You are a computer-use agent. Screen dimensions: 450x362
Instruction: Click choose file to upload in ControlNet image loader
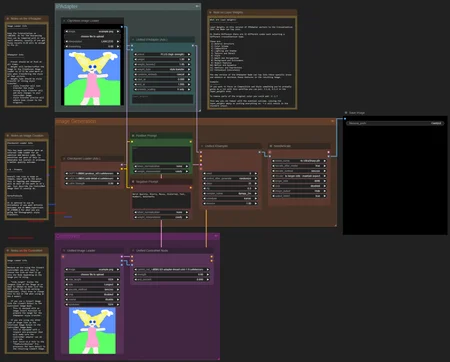pos(92,274)
